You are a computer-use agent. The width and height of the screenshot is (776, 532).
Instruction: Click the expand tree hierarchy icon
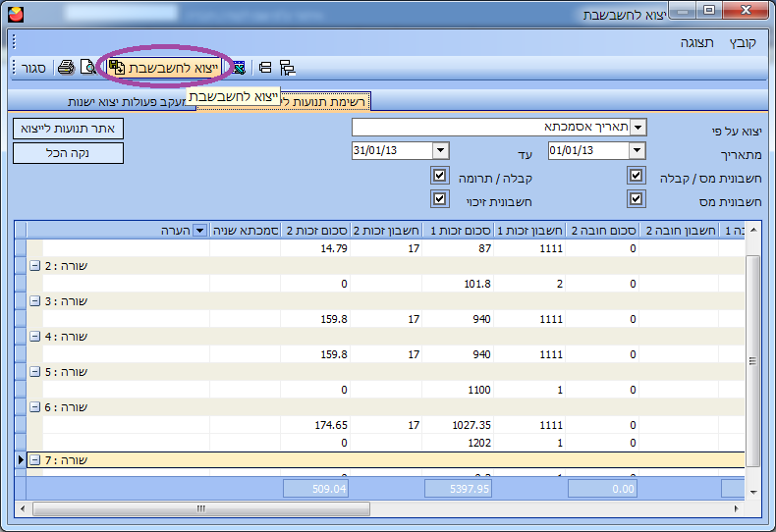tap(287, 68)
